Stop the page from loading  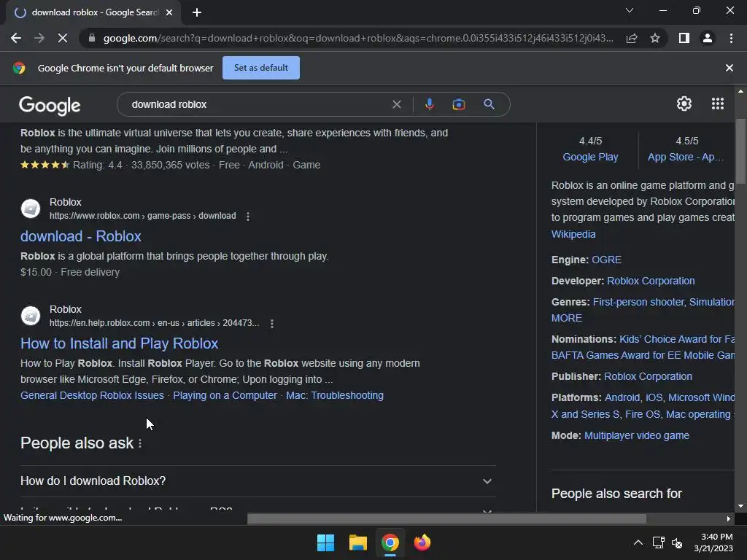(x=63, y=38)
